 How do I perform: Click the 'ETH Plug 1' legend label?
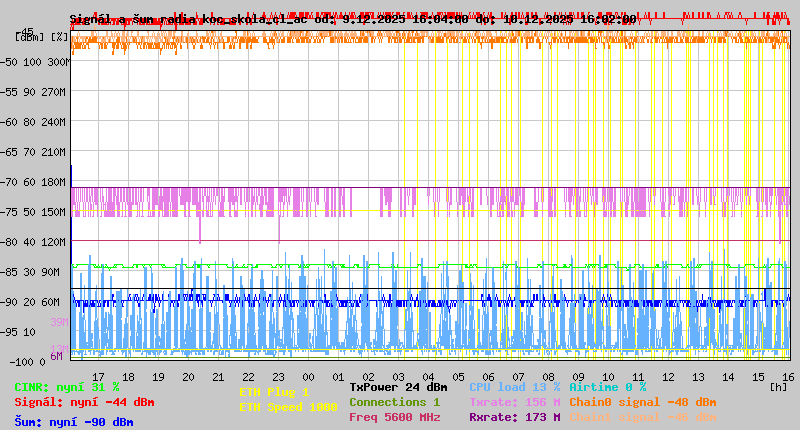[274, 392]
